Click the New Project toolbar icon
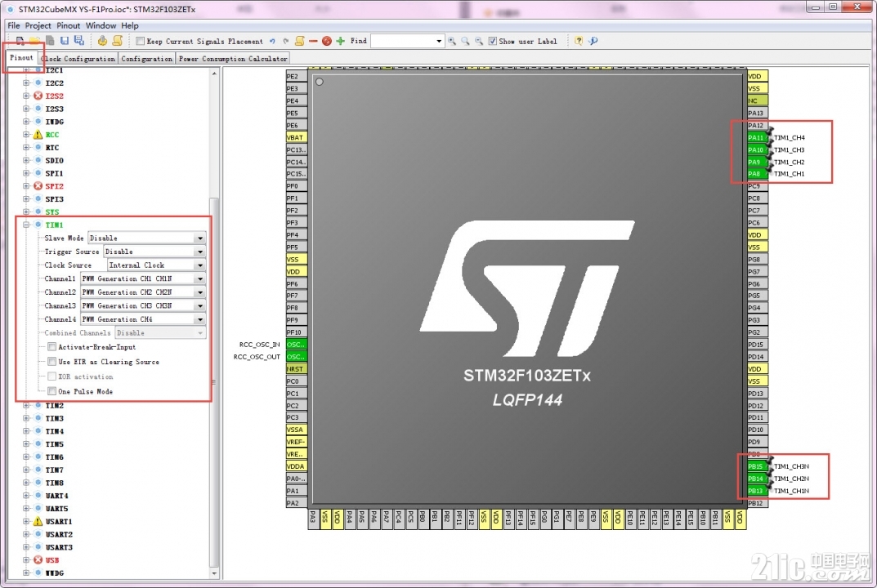The image size is (877, 588). pyautogui.click(x=20, y=41)
